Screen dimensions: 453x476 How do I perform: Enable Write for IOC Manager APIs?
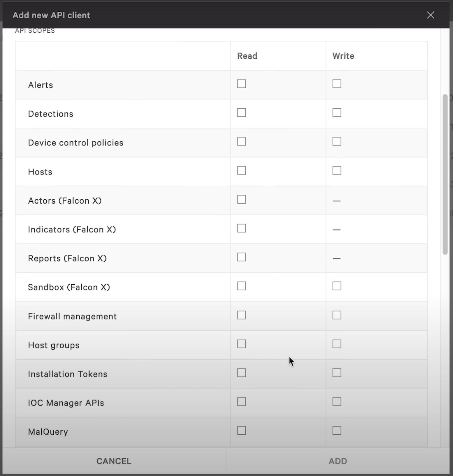point(337,401)
